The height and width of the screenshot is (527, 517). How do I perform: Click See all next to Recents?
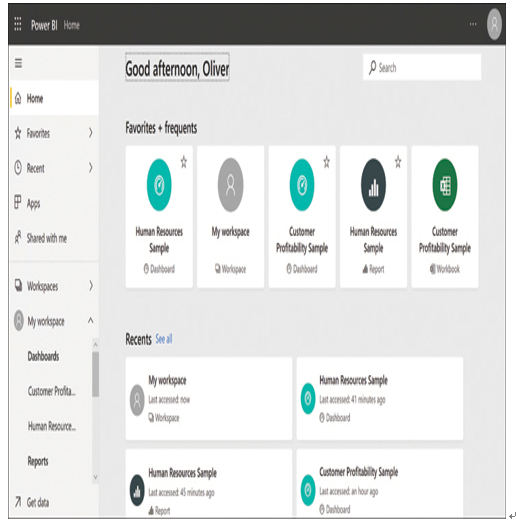[x=164, y=339]
